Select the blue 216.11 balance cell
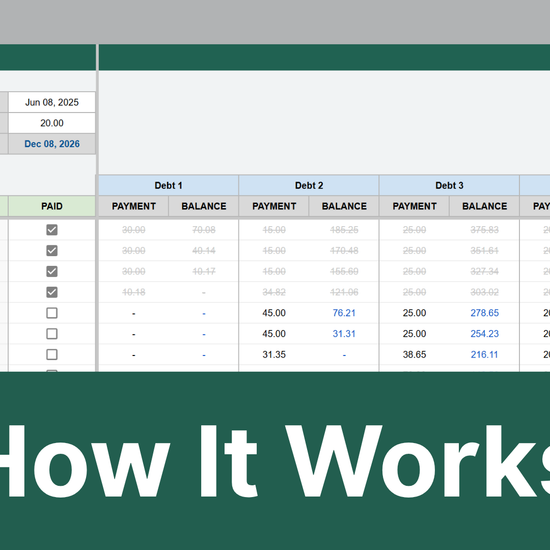Viewport: 550px width, 550px height. click(484, 355)
